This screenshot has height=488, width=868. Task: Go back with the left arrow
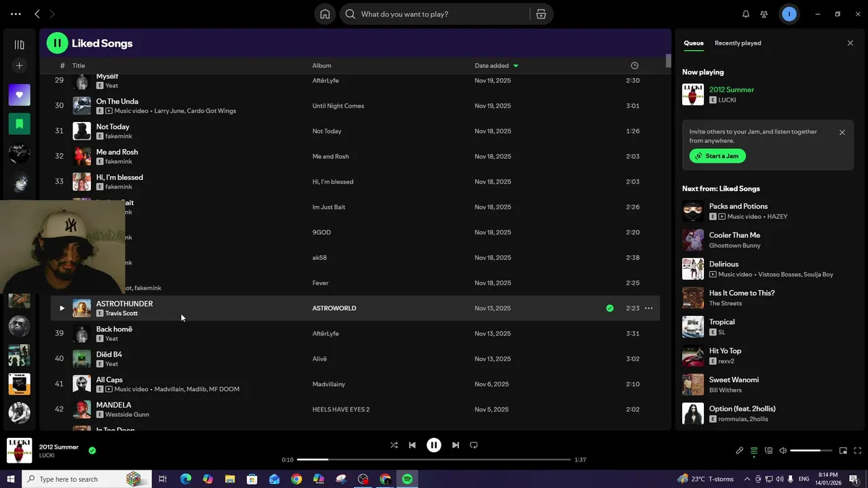37,14
